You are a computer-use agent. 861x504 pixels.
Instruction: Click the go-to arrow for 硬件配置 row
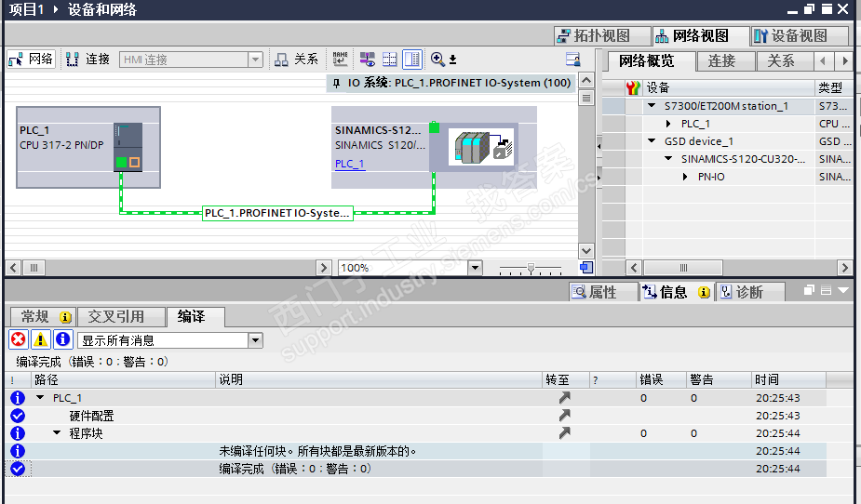[x=564, y=415]
